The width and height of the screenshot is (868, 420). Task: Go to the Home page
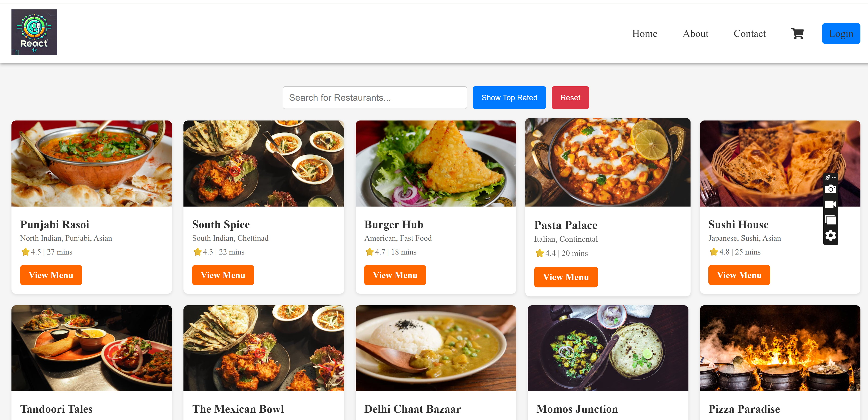tap(644, 34)
